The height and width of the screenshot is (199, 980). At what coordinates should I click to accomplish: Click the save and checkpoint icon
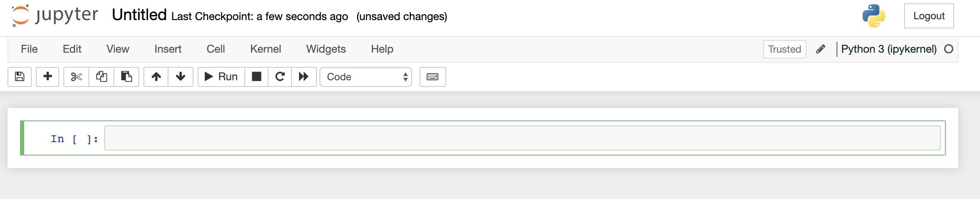(x=20, y=77)
